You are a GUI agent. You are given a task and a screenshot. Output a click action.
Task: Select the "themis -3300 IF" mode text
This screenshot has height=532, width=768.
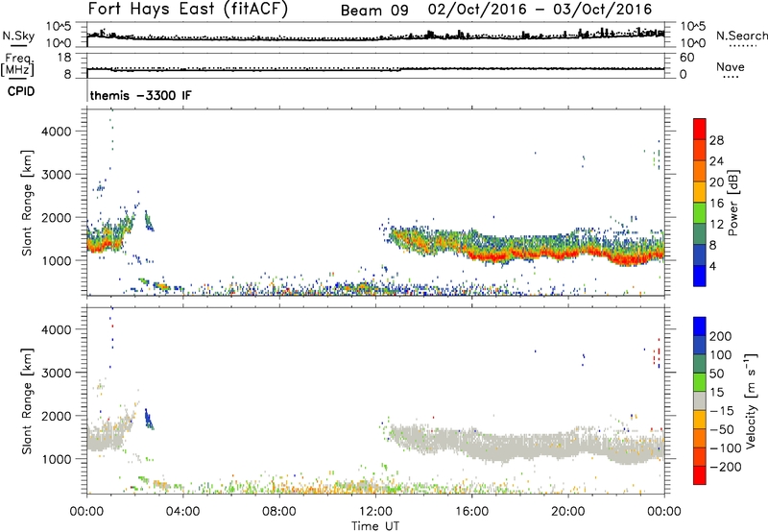pyautogui.click(x=140, y=95)
